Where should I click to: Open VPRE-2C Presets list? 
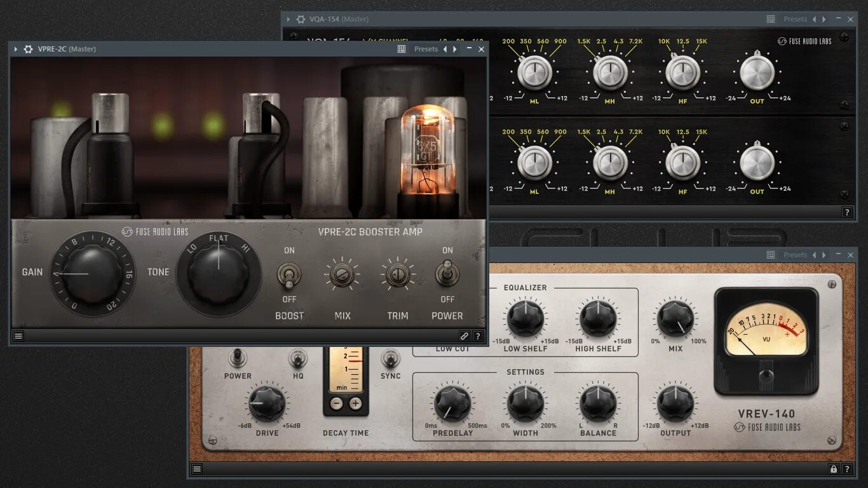tap(426, 49)
